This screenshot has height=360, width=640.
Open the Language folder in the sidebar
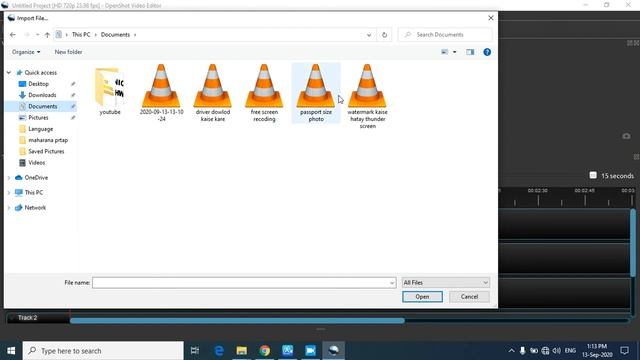pyautogui.click(x=40, y=129)
